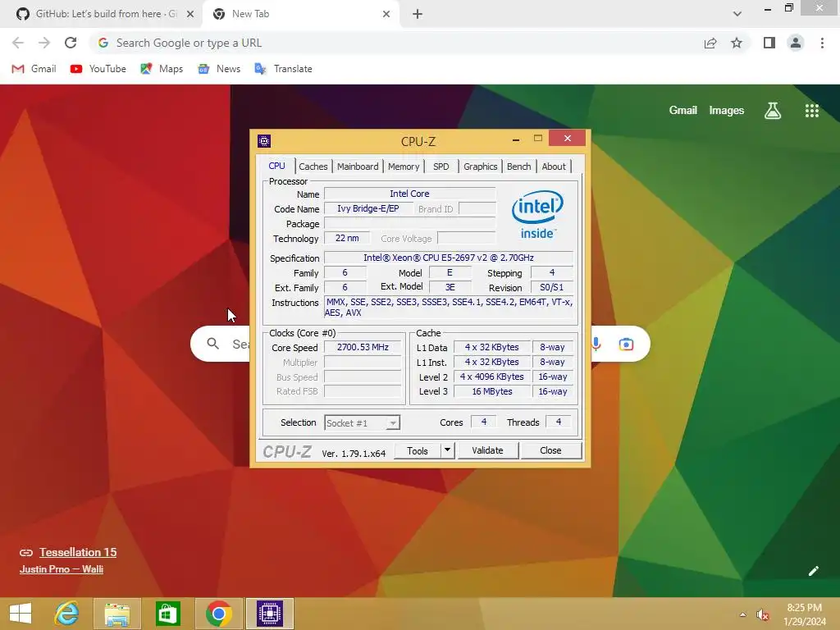Click the Google search box magnifier icon
The image size is (840, 630).
[212, 344]
